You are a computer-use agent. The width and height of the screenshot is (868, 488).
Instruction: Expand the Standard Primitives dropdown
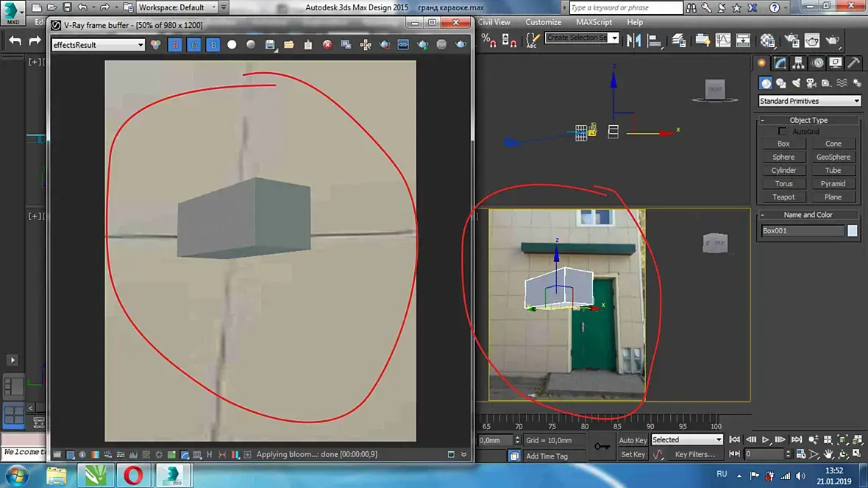809,101
